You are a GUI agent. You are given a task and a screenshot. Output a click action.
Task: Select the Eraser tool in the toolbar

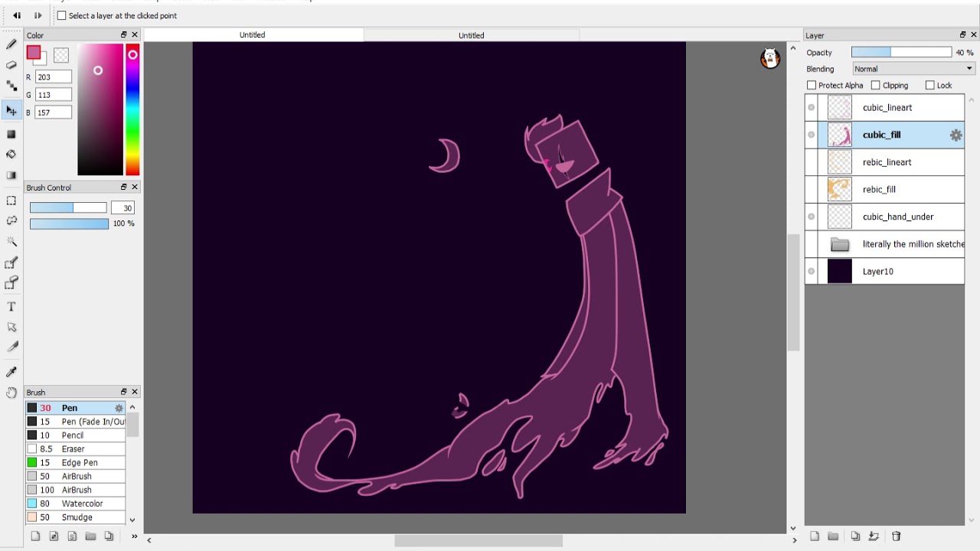coord(11,65)
